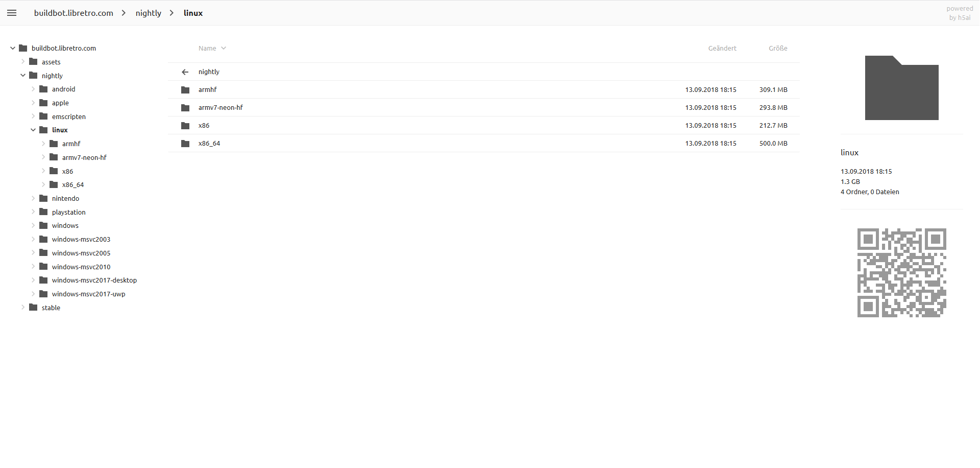The image size is (980, 468).
Task: Select assets in sidebar tree
Action: pos(51,62)
